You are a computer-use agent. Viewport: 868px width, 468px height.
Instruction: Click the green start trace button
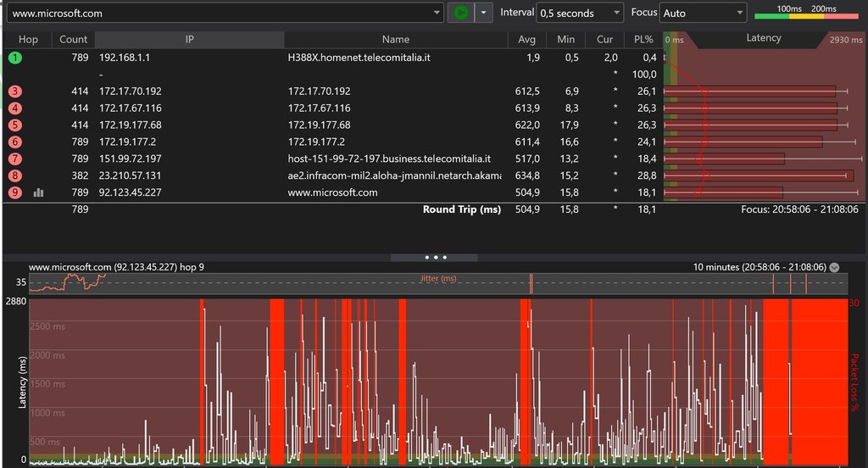[x=460, y=13]
